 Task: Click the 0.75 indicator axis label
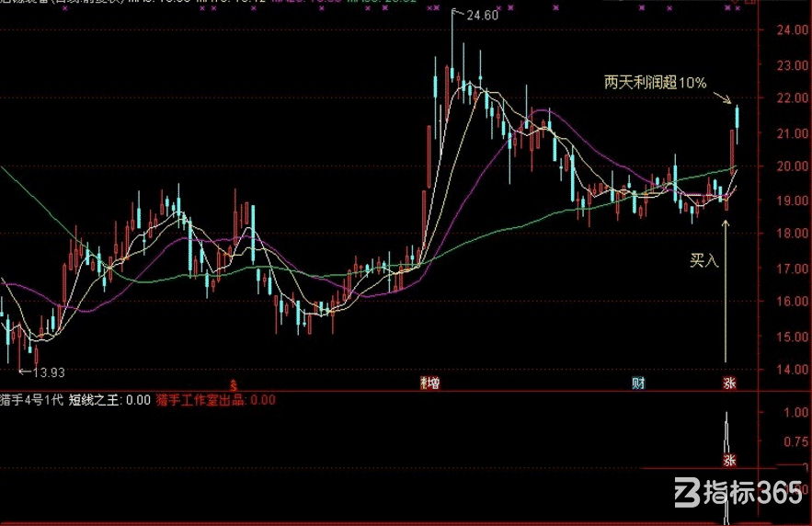tap(796, 441)
